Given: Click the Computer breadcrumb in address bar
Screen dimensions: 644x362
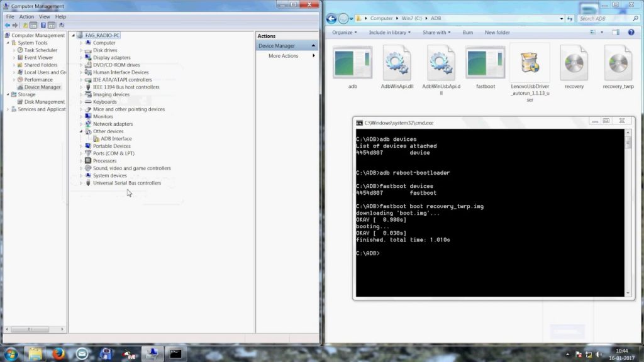Looking at the screenshot, I should pos(381,18).
